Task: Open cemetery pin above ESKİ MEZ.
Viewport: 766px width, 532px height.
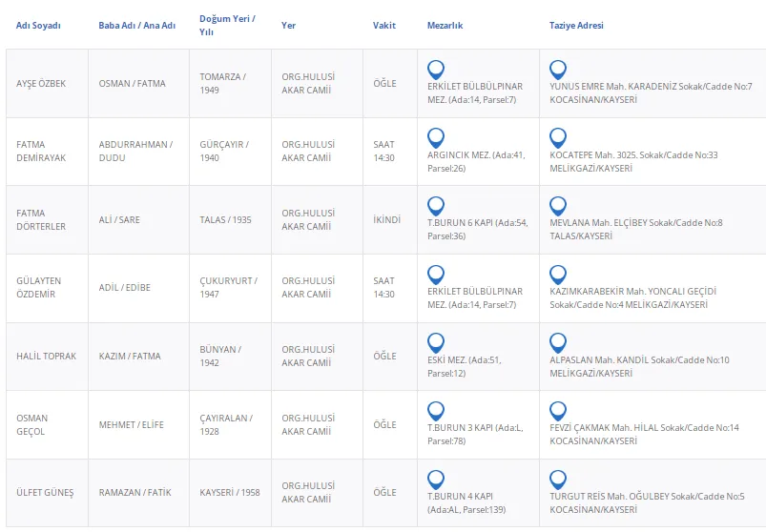Action: coord(436,342)
